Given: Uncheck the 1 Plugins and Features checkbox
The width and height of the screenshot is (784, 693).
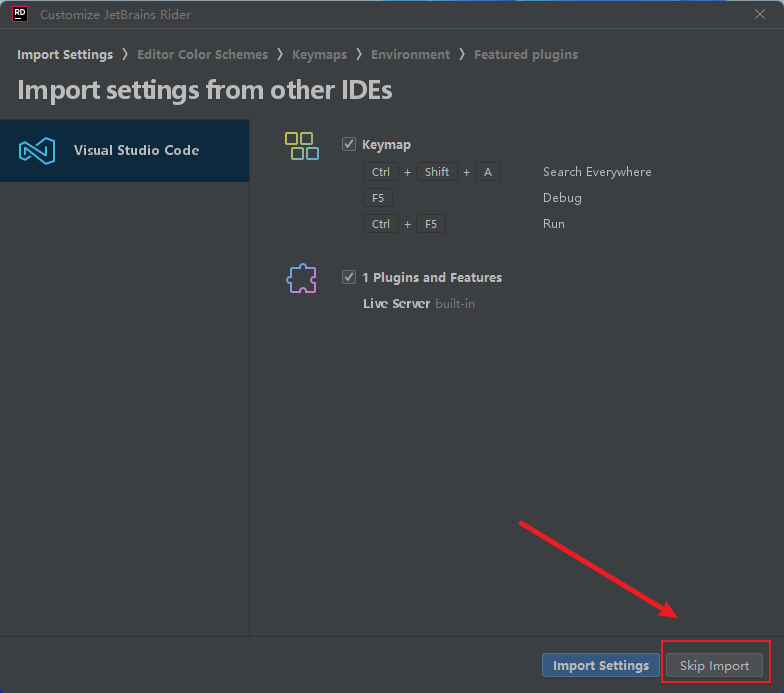Looking at the screenshot, I should 348,277.
